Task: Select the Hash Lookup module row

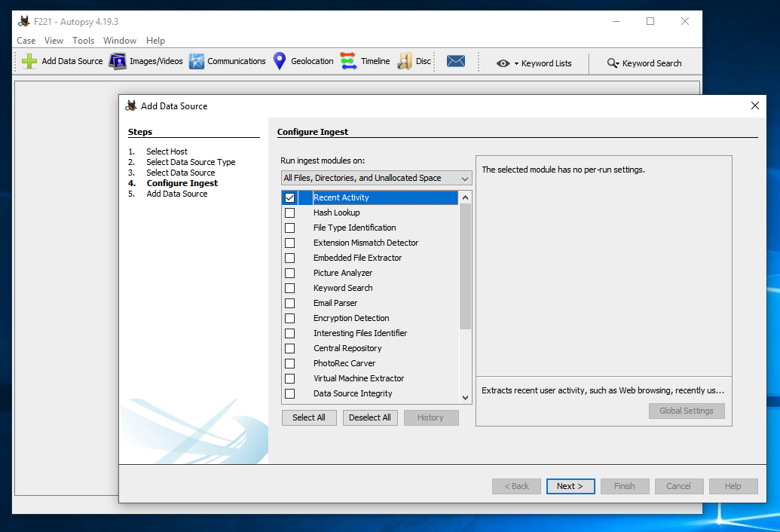Action: pyautogui.click(x=370, y=212)
